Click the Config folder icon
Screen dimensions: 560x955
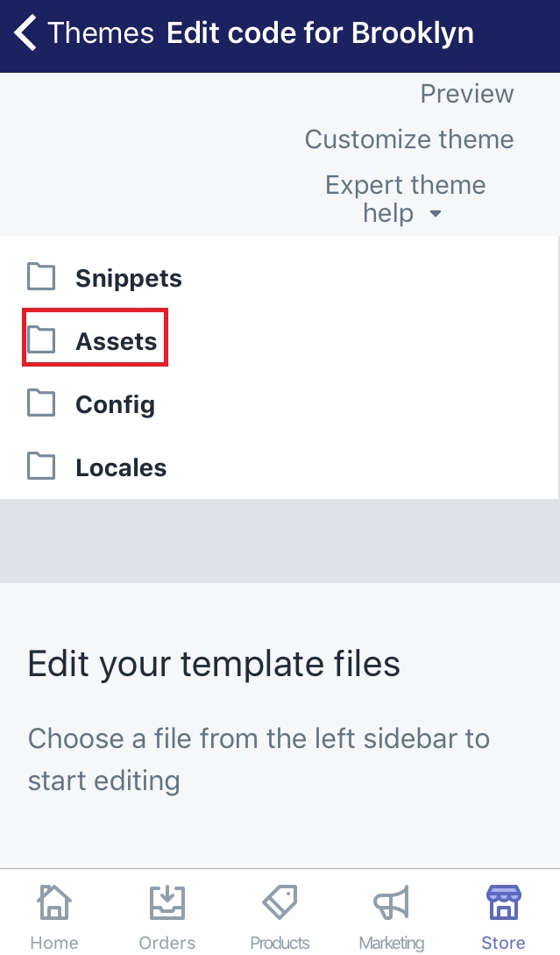[x=41, y=403]
